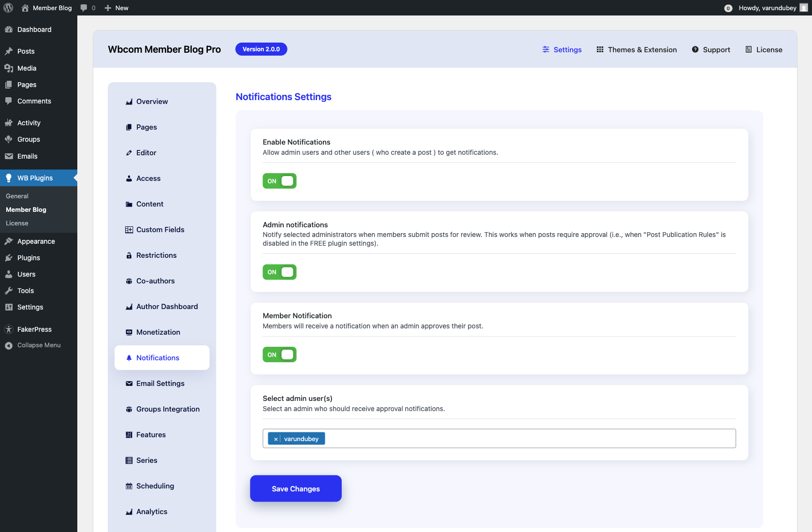Screen dimensions: 812x532
Task: Click the Plugins plug icon
Action: (x=9, y=258)
